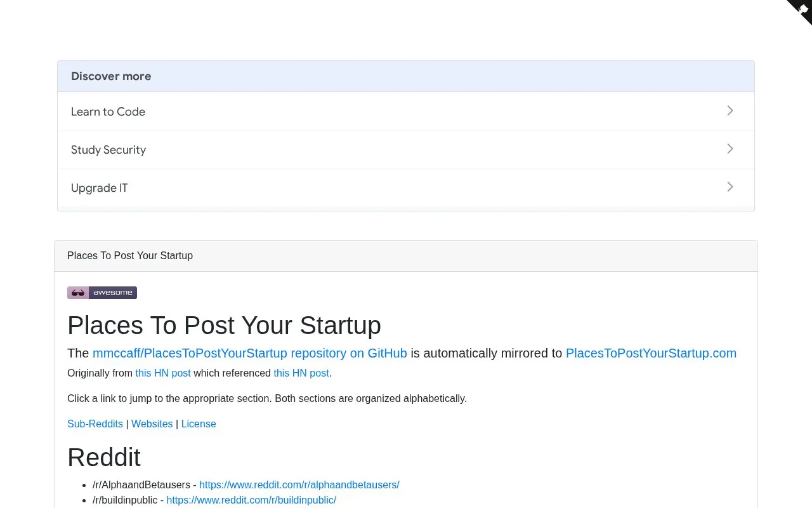Open the Upgrade IT item
The image size is (812, 508).
[x=406, y=188]
